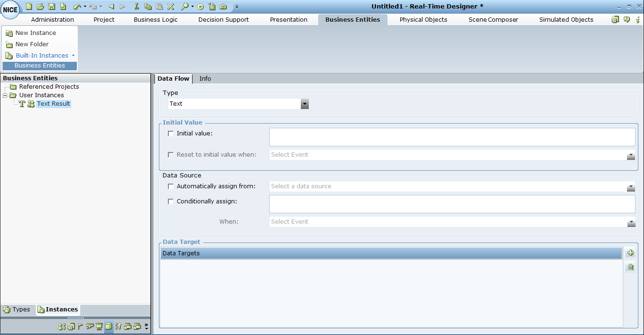644x335 pixels.
Task: Tick the Conditionally assign checkbox
Action: [x=171, y=201]
